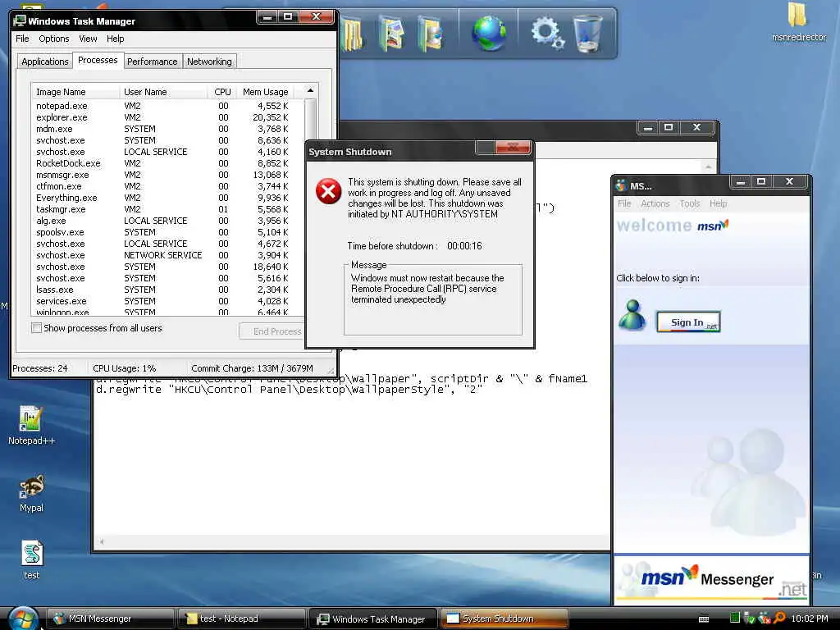This screenshot has width=840, height=630.
Task: Click the Task Manager title bar icon
Action: tap(20, 21)
